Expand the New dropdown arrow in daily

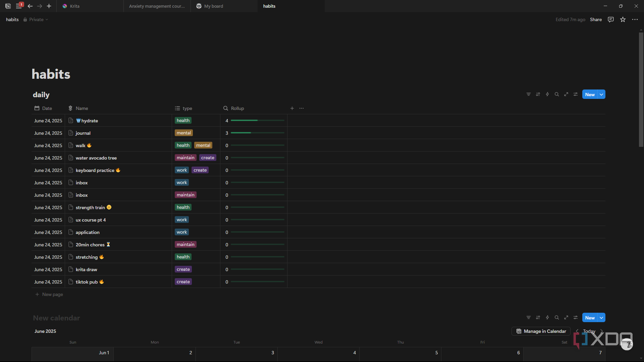click(x=602, y=95)
